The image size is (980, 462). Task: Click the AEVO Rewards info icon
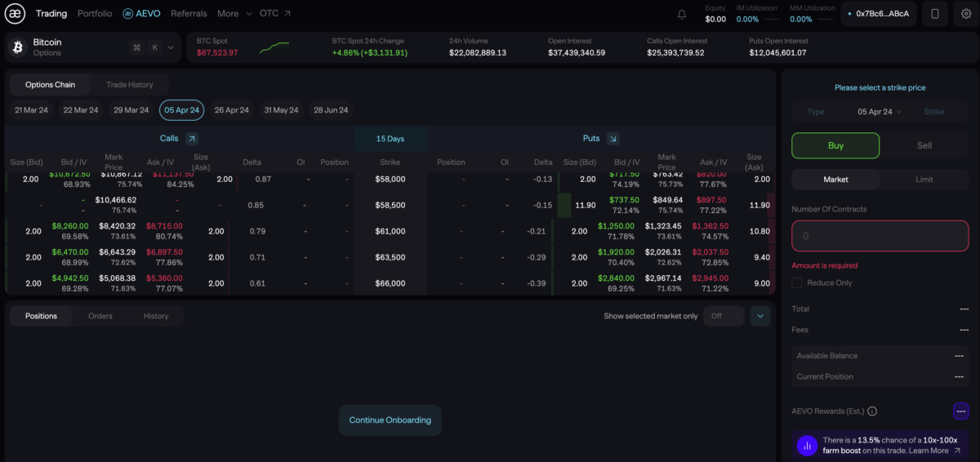pos(872,411)
